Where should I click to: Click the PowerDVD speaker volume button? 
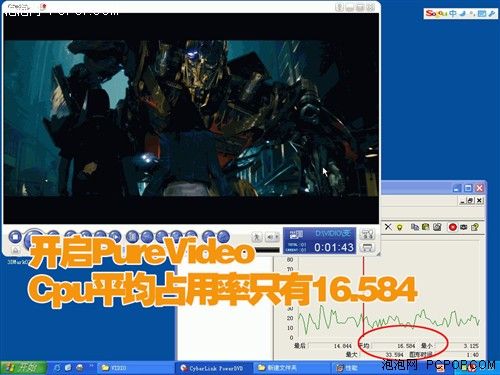coord(272,237)
